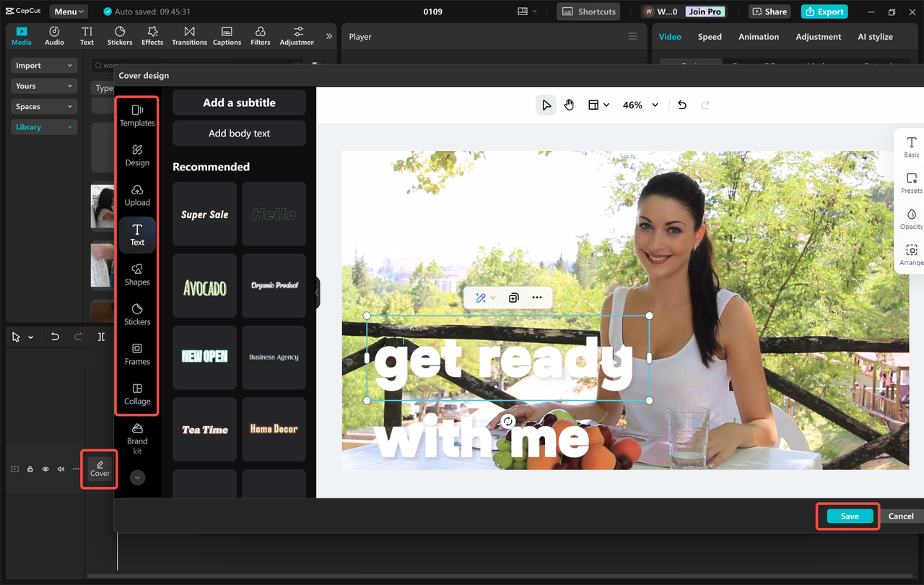Expand the Library source dropdown
This screenshot has width=924, height=585.
click(43, 126)
